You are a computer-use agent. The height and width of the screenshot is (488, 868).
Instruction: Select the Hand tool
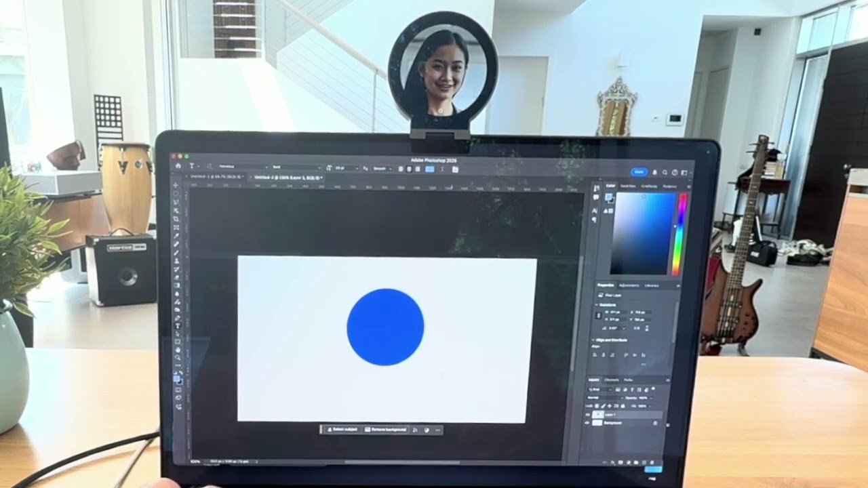click(x=178, y=349)
